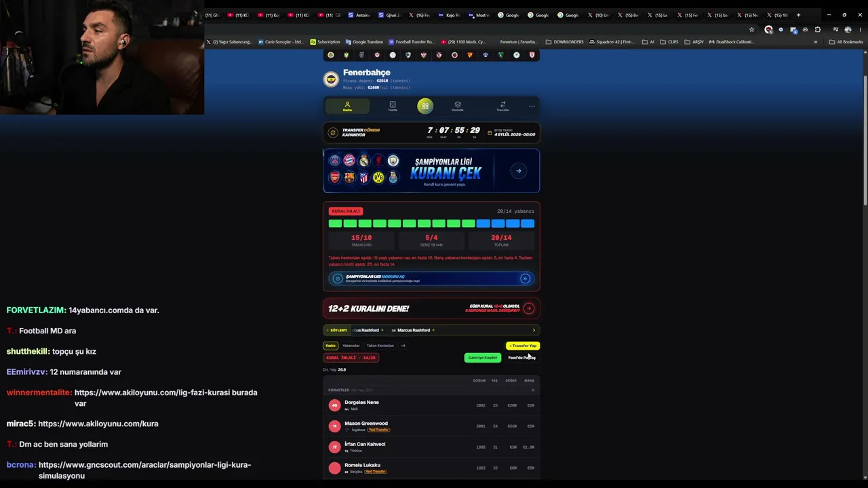
Task: Open bcrona's gncscout.com chat link
Action: click(145, 470)
